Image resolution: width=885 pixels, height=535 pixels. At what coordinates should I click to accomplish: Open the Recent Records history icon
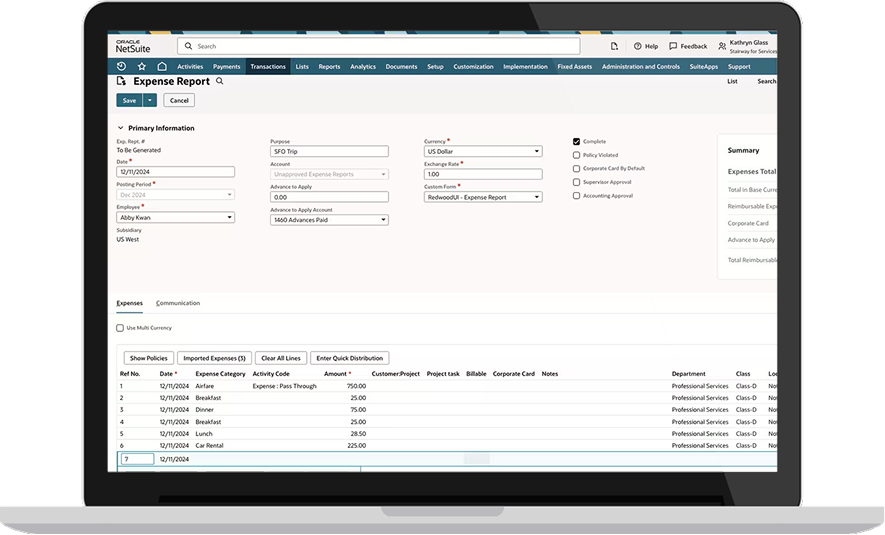tap(122, 67)
